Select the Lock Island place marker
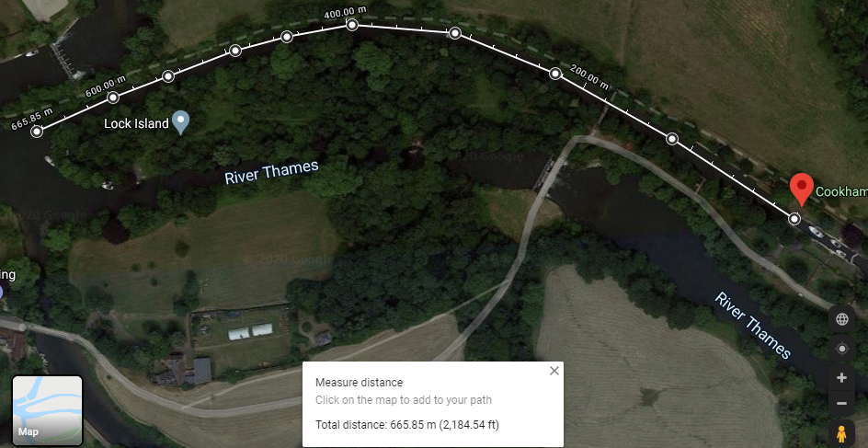This screenshot has width=868, height=448. pyautogui.click(x=181, y=122)
